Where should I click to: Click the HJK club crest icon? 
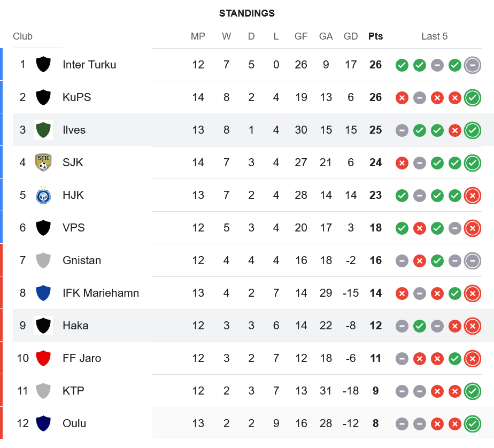coord(43,195)
